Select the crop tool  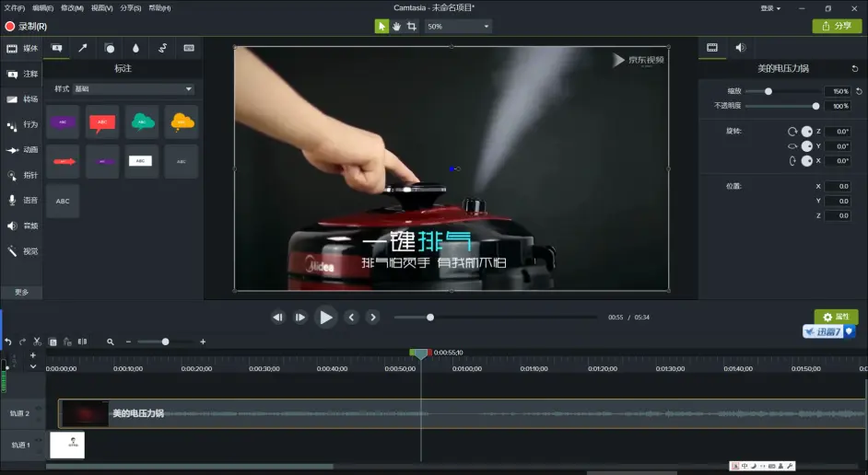pyautogui.click(x=411, y=26)
